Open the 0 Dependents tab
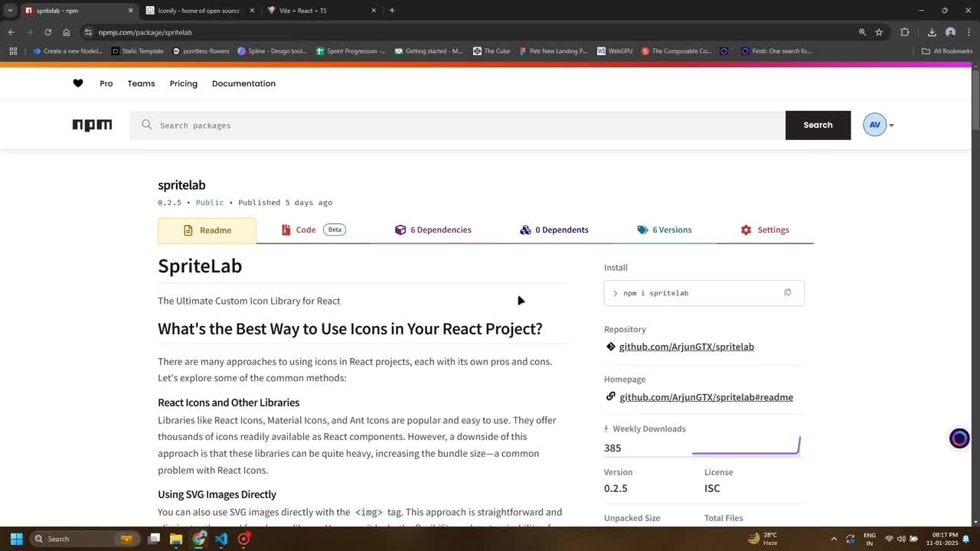 pos(554,230)
